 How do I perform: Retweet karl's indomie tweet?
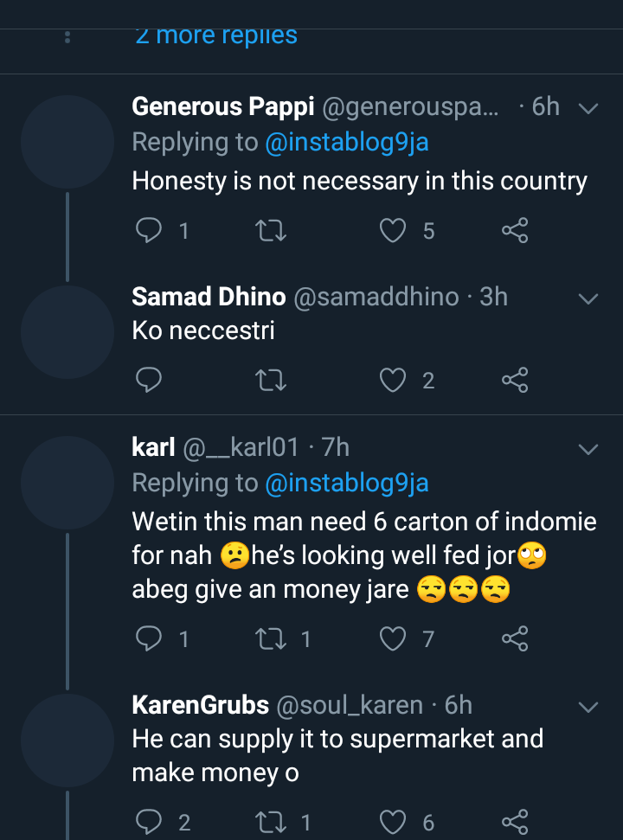(x=272, y=638)
